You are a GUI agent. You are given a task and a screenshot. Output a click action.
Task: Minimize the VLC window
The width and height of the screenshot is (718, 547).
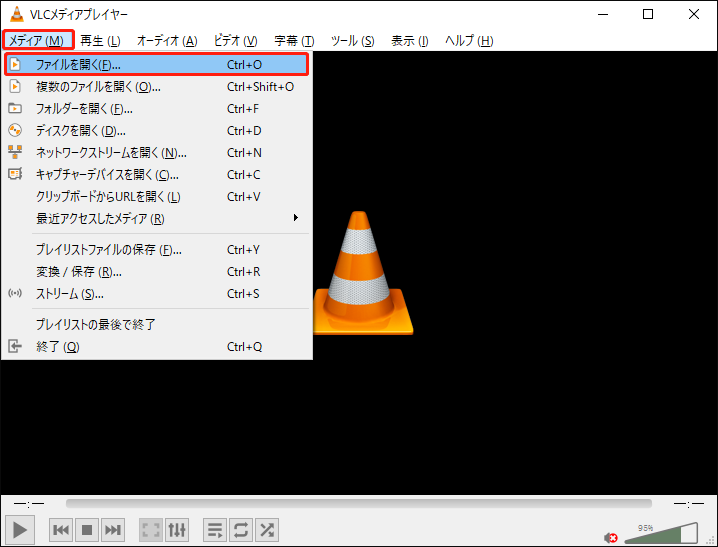pyautogui.click(x=603, y=14)
